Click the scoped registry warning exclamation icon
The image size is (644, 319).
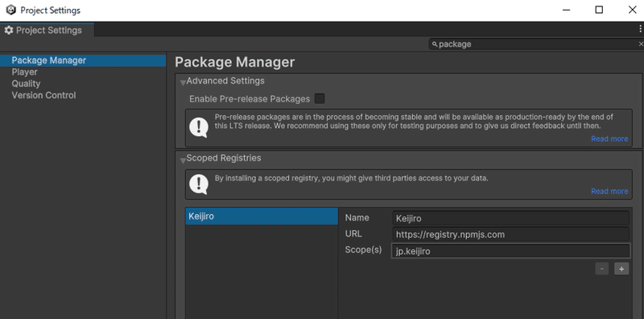[199, 184]
